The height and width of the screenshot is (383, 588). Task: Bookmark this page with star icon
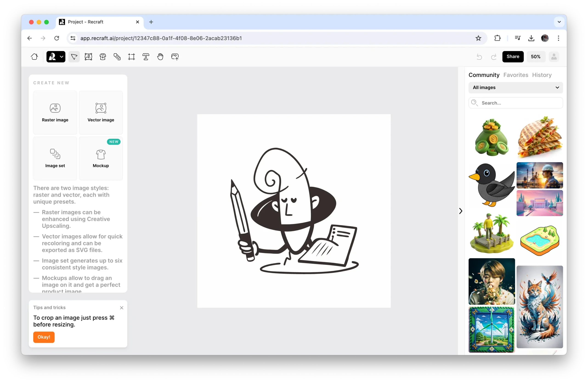click(478, 38)
